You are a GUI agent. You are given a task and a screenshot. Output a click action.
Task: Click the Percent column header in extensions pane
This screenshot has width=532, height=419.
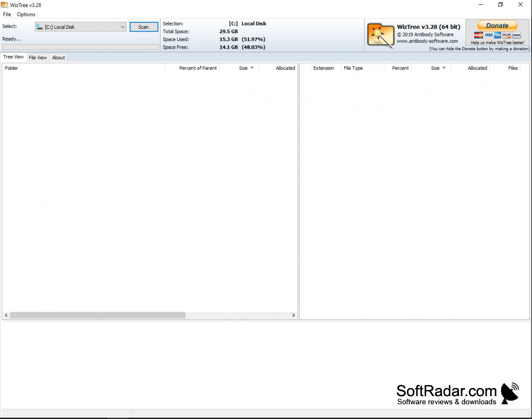[x=398, y=68]
